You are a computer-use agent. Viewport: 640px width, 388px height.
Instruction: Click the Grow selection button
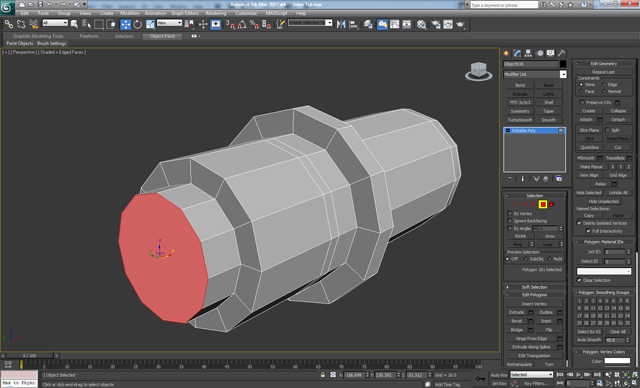pos(549,236)
